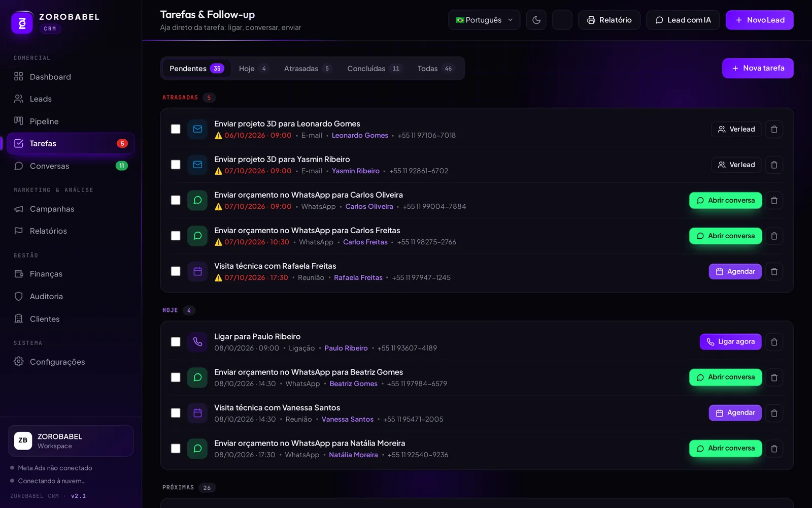
Task: Select the Concluídas tab
Action: click(x=374, y=69)
